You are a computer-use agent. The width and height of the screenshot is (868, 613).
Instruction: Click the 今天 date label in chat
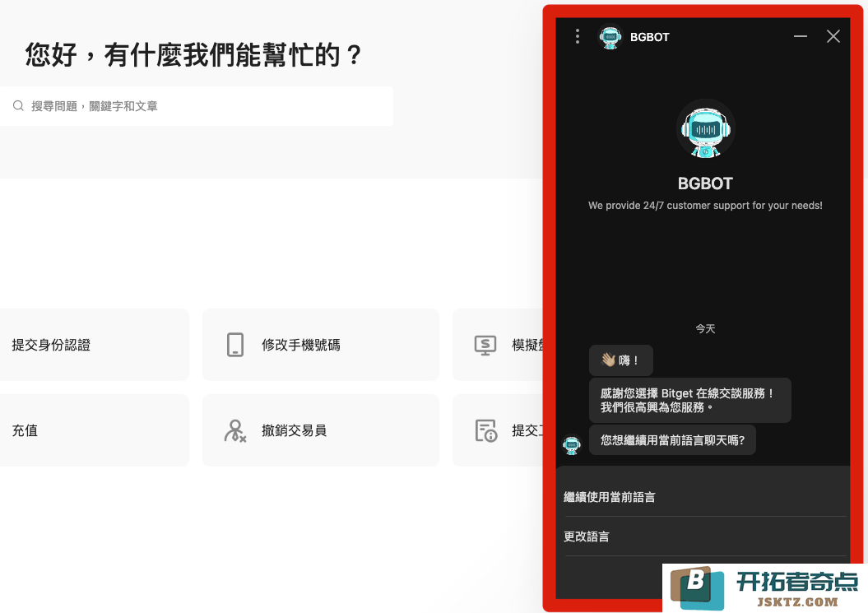point(705,329)
